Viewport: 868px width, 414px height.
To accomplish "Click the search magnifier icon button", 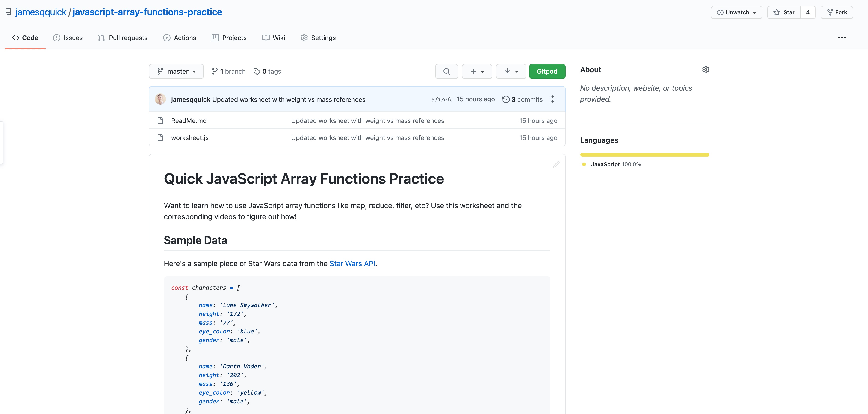I will (x=446, y=71).
